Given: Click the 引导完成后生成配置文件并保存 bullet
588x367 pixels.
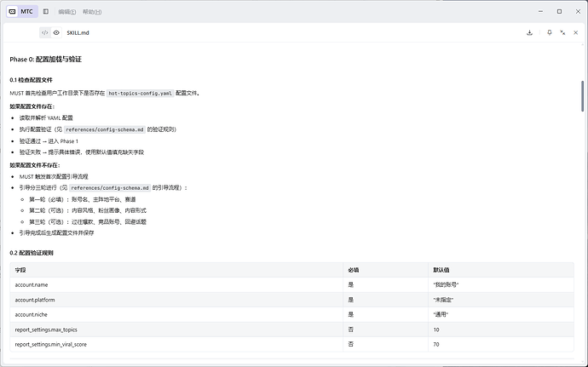Looking at the screenshot, I should tap(56, 232).
